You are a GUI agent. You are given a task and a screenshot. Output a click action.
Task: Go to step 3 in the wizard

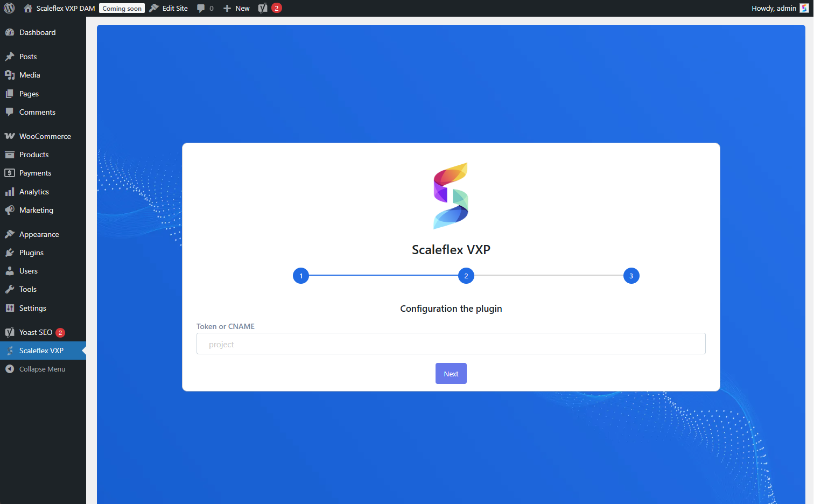(631, 276)
